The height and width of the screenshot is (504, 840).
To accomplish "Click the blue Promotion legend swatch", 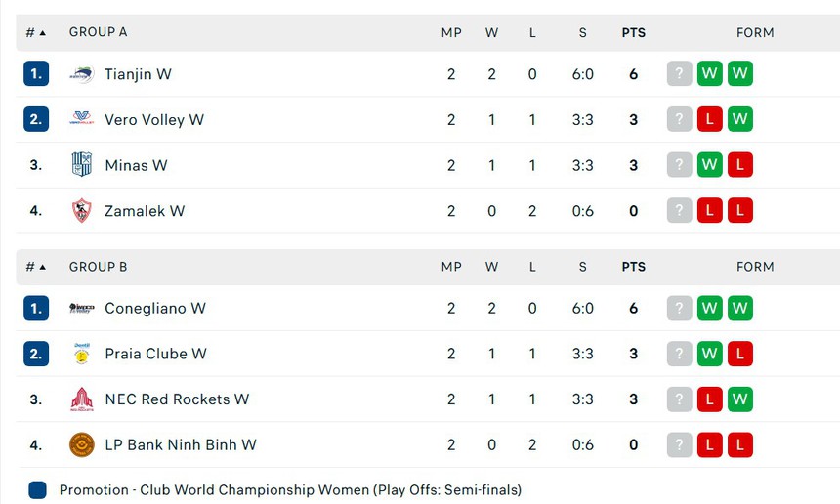I will 37,490.
